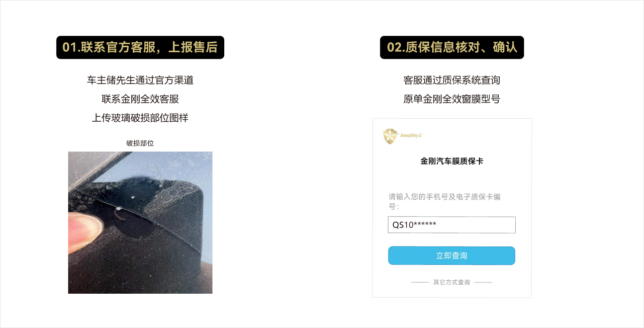644x328 pixels.
Task: Click the 破损部位 caption above the photo
Action: tap(140, 143)
